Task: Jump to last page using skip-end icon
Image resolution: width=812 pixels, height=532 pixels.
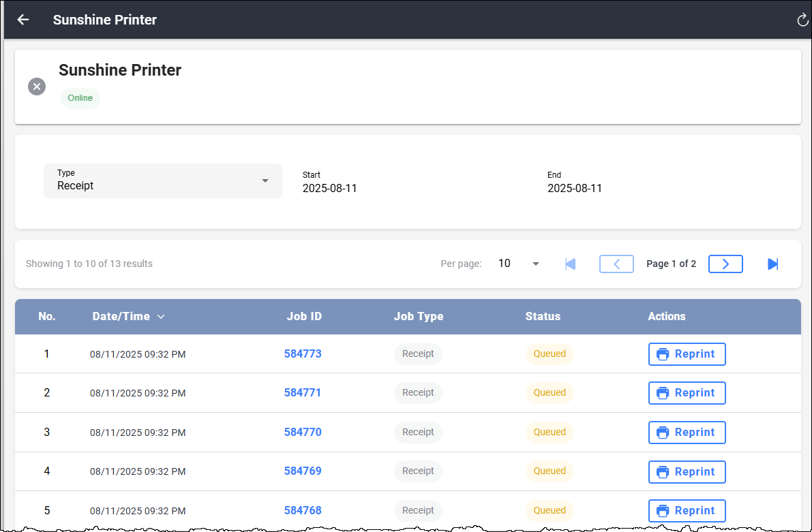Action: (x=772, y=264)
